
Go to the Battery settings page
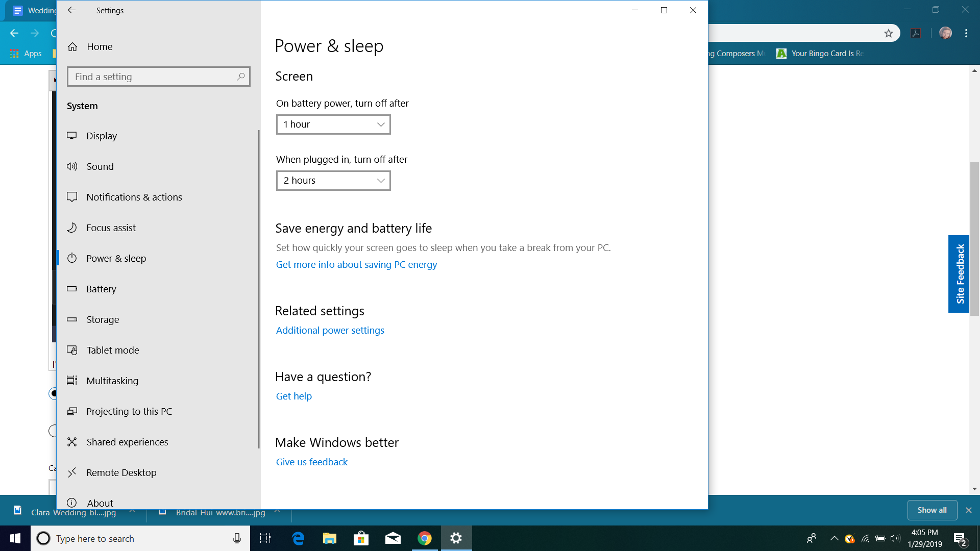click(x=101, y=289)
